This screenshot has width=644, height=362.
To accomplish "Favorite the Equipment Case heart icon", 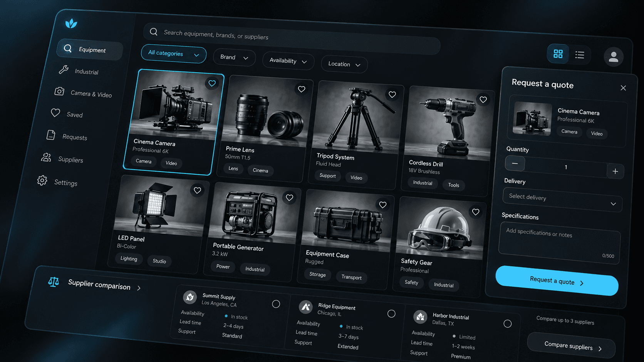I will tap(382, 205).
